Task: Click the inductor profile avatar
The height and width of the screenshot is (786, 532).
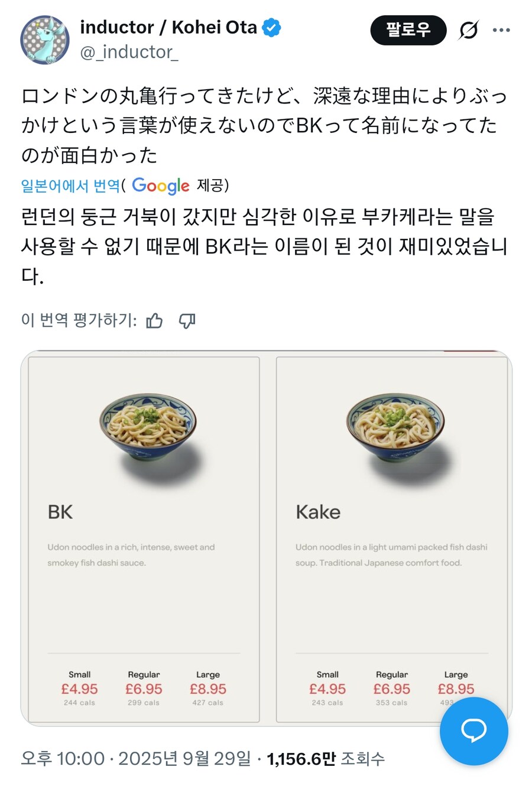Action: pyautogui.click(x=45, y=40)
